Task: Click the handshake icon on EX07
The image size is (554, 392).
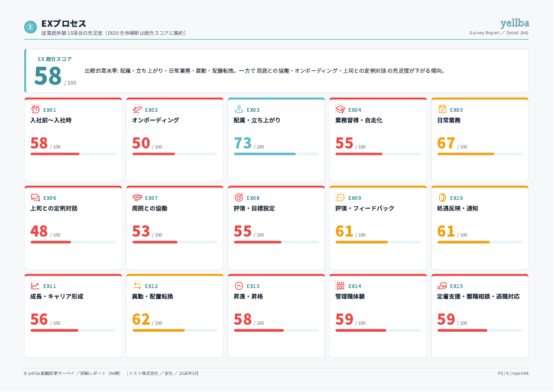Action: 137,197
